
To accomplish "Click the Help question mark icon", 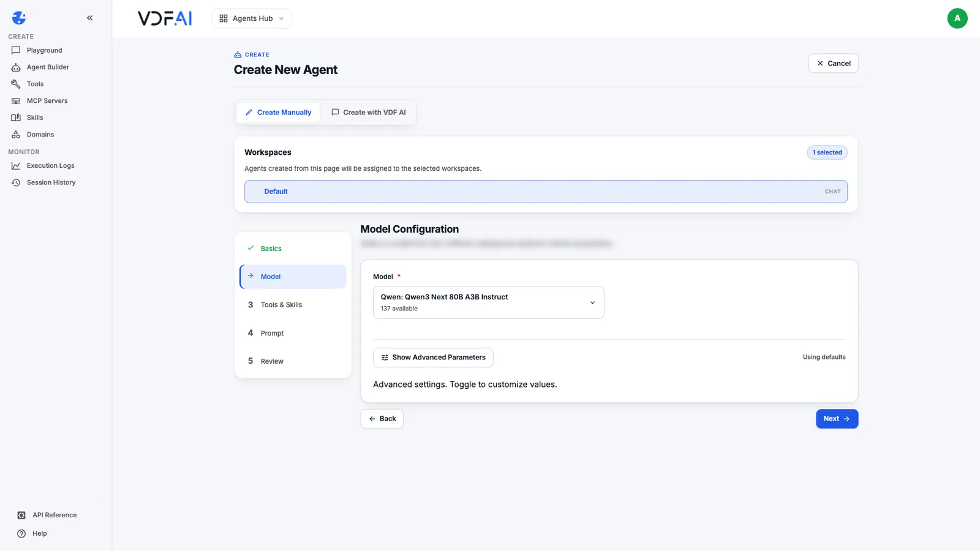I will [21, 534].
